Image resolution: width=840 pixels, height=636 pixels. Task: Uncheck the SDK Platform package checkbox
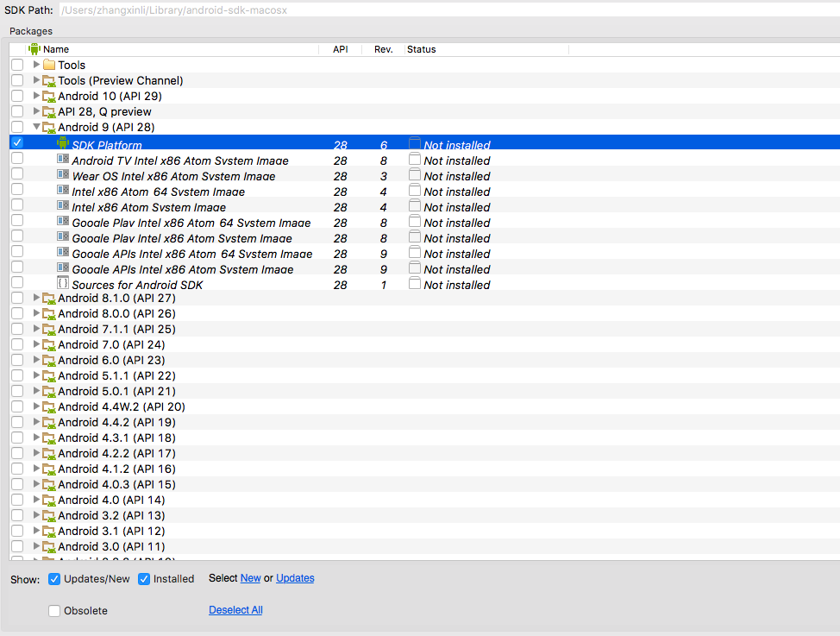point(17,142)
